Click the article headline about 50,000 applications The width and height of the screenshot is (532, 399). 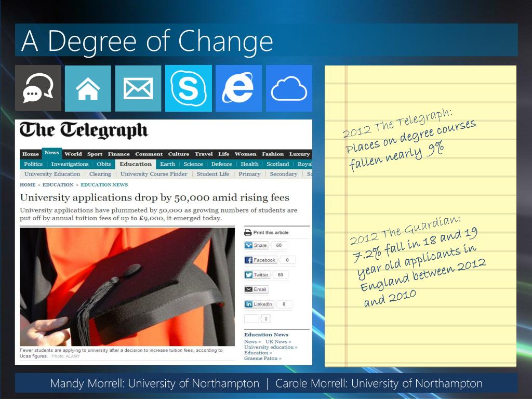point(155,197)
